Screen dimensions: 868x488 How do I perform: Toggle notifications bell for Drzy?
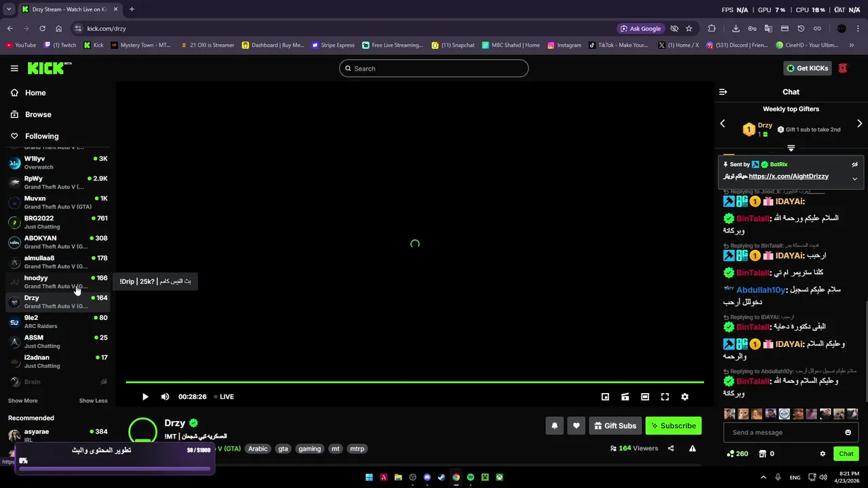coord(554,426)
